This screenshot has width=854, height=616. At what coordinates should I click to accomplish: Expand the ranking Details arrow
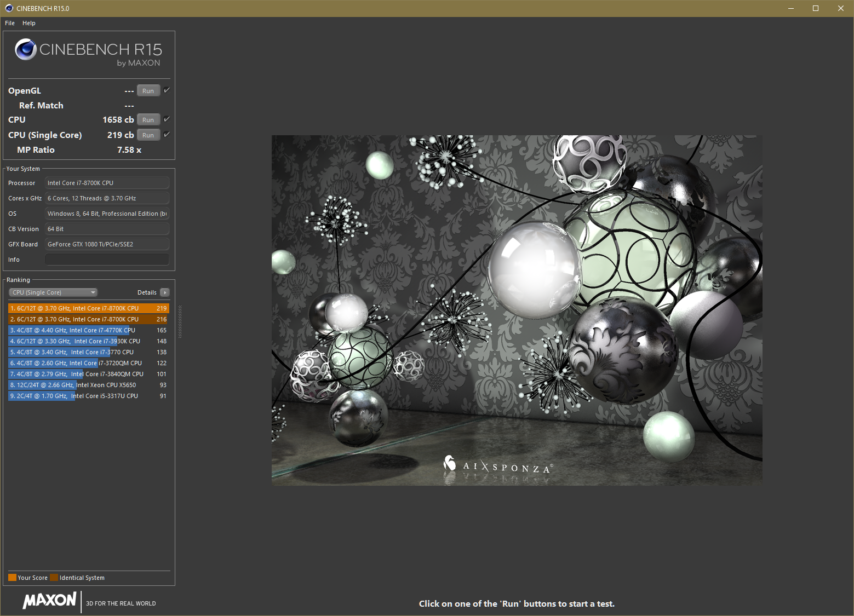point(165,292)
